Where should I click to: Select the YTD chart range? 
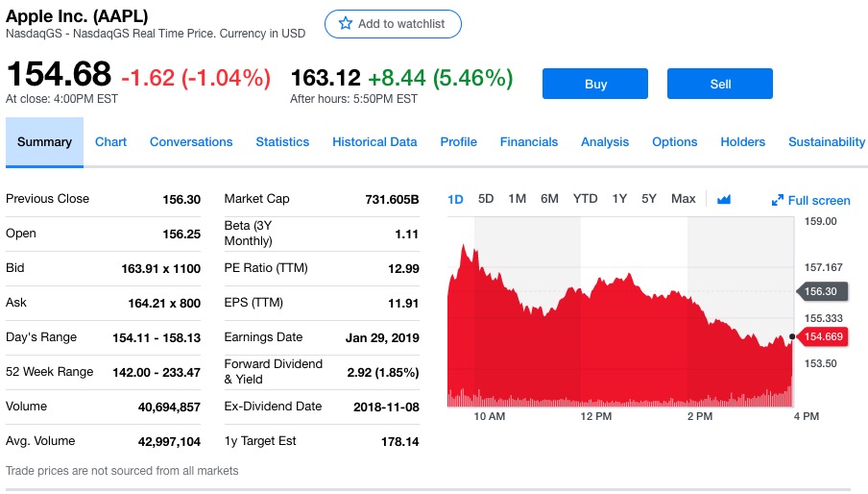585,198
